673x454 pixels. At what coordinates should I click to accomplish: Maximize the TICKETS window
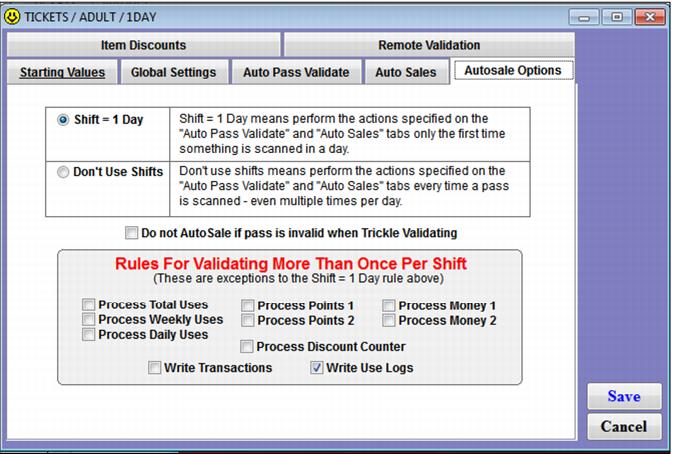tap(617, 17)
